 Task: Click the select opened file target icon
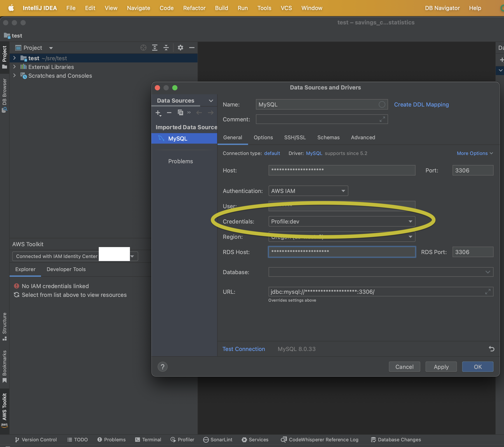click(143, 48)
